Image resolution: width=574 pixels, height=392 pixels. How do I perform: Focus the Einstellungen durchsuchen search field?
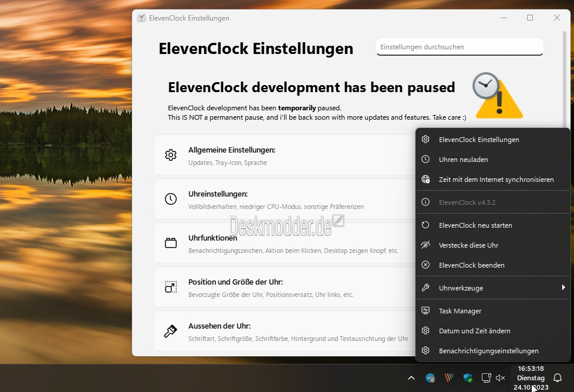click(460, 47)
